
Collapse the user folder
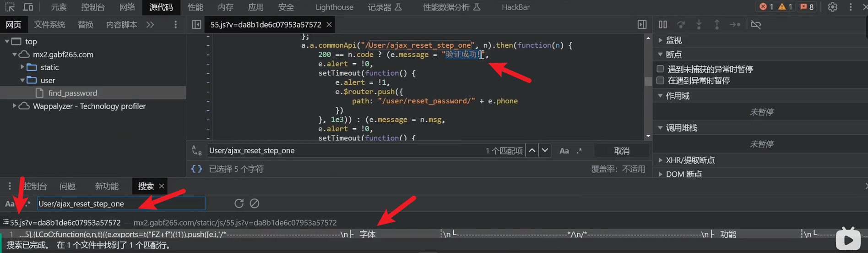22,80
